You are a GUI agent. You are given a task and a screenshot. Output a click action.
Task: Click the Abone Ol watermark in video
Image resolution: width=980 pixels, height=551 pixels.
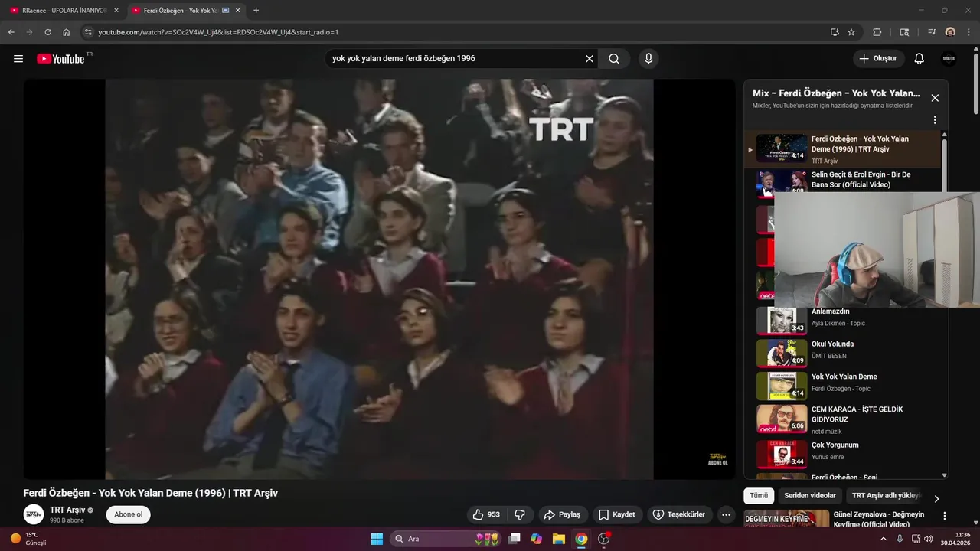coord(717,458)
